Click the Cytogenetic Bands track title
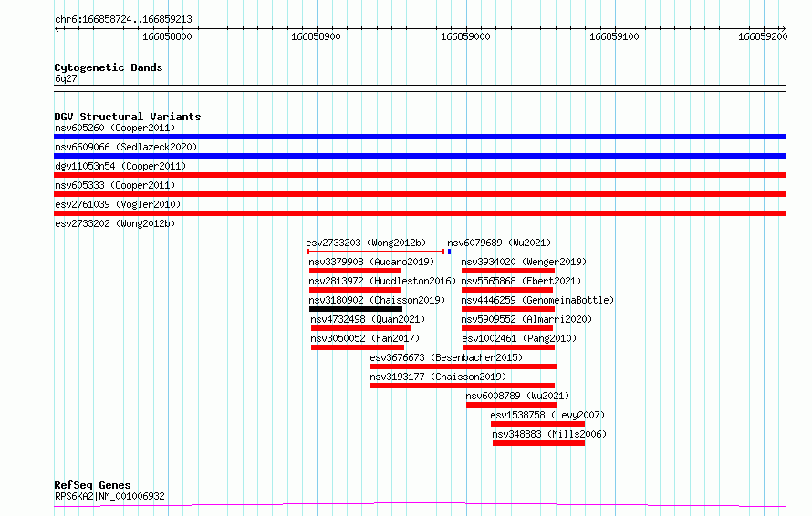The image size is (812, 516). pos(109,67)
